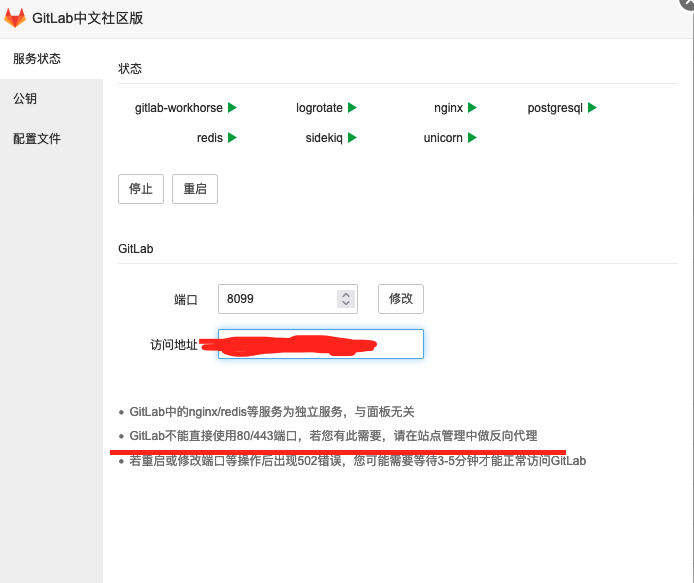Click the 状态 section heading
This screenshot has width=694, height=583.
130,69
